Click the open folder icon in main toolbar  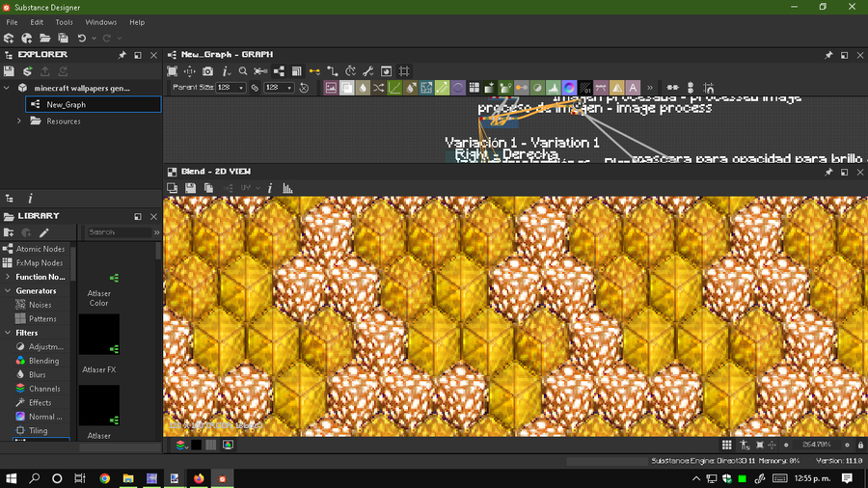coord(44,39)
